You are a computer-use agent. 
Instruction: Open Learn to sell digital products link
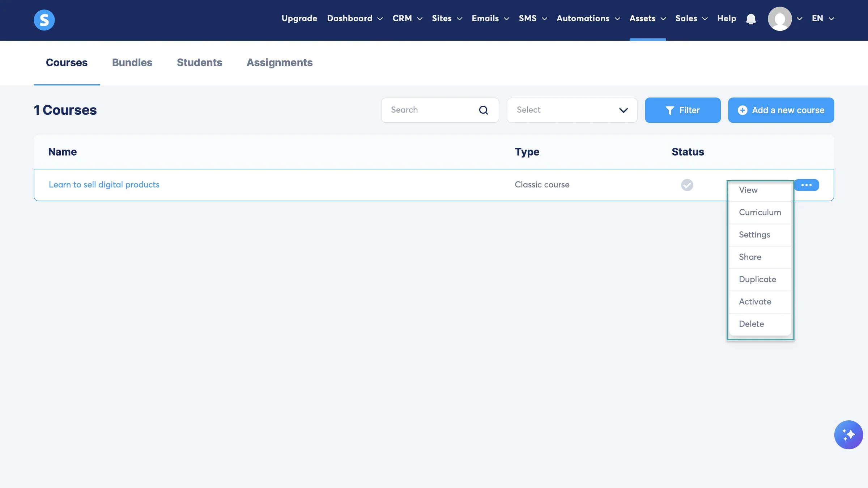[x=104, y=185]
